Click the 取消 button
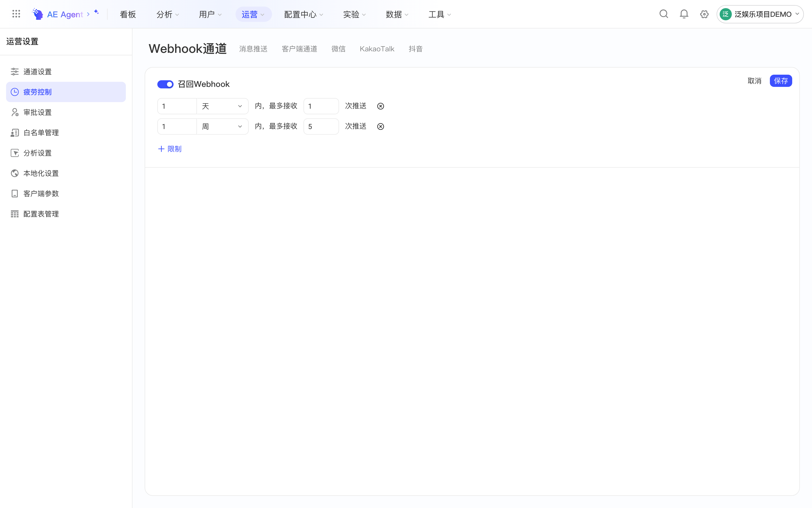This screenshot has height=508, width=812. pos(754,81)
